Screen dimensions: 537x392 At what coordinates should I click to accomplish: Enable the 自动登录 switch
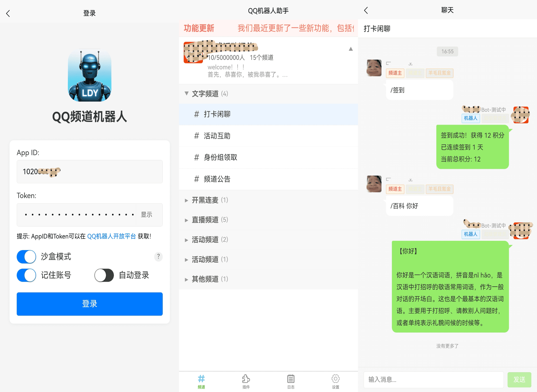coord(104,275)
